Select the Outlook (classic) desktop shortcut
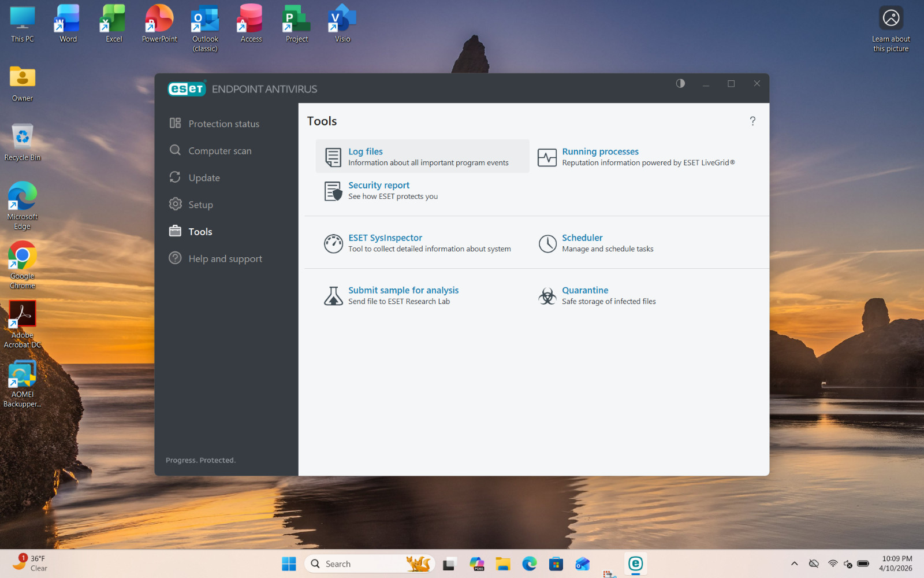 [205, 28]
